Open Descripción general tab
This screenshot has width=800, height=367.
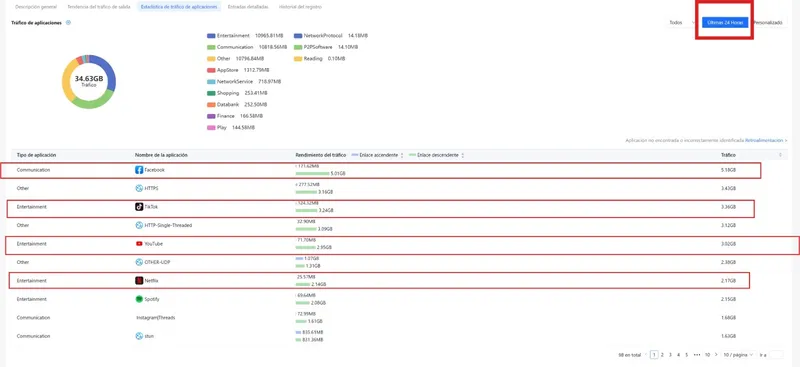(x=36, y=7)
